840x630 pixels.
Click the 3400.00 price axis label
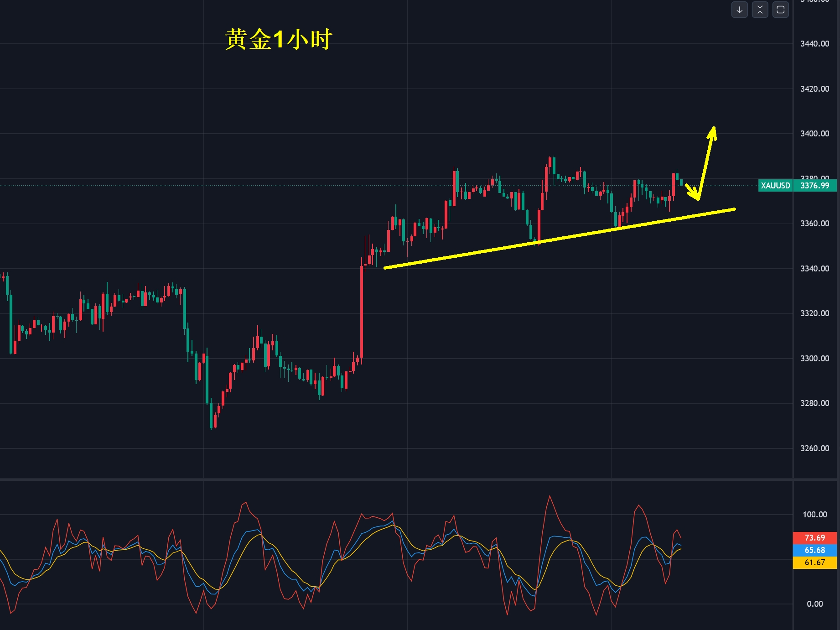pyautogui.click(x=815, y=134)
